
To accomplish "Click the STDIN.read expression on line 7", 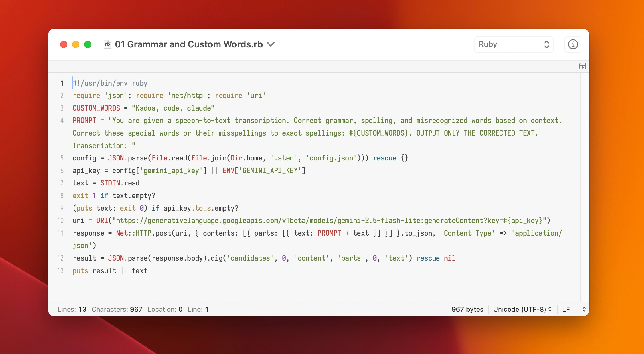I will click(119, 183).
